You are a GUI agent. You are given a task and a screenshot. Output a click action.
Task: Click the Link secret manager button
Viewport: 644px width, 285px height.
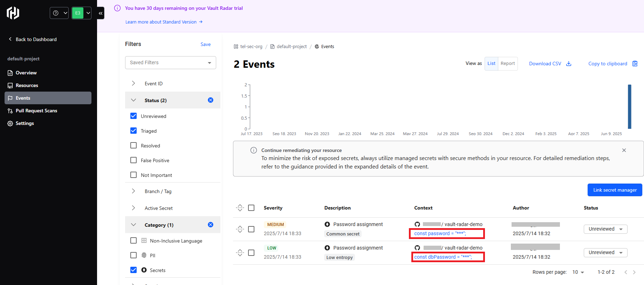615,190
